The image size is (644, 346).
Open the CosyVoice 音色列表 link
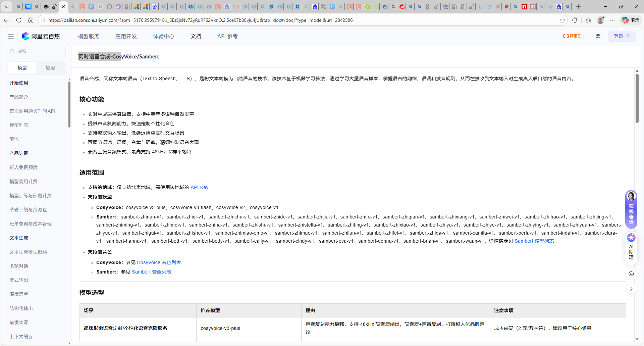[159, 262]
